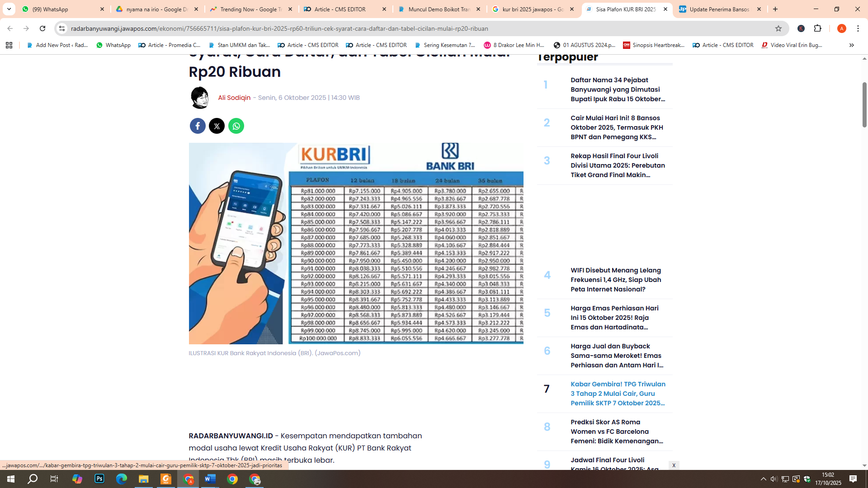This screenshot has height=488, width=868.
Task: Switch to Trending Now Google Trends tab
Action: tap(251, 9)
